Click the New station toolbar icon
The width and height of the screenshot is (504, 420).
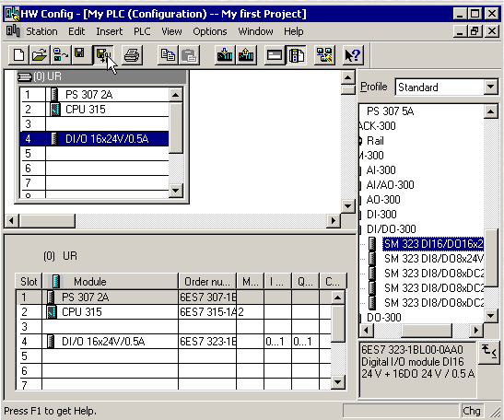coord(19,55)
